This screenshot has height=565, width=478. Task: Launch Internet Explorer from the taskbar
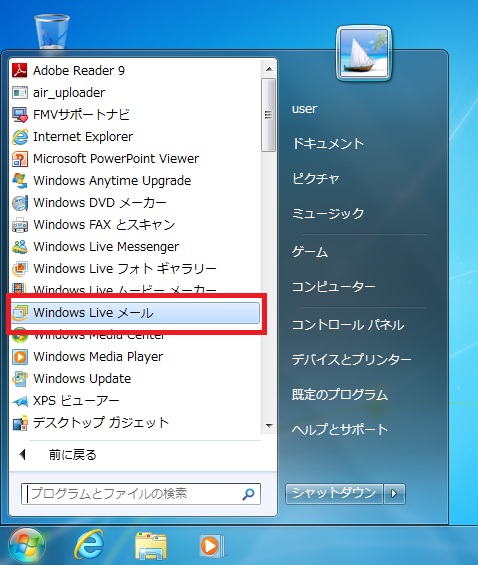point(89,545)
